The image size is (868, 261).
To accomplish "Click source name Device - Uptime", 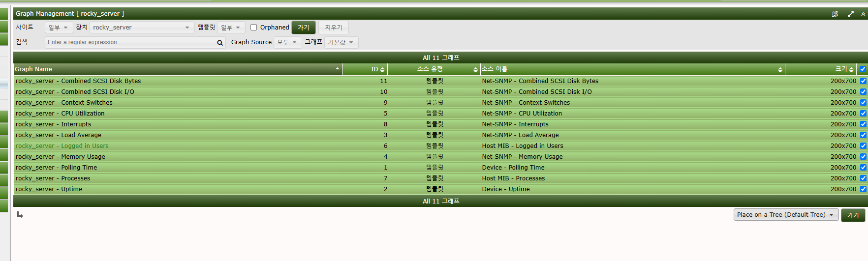I will pos(506,189).
